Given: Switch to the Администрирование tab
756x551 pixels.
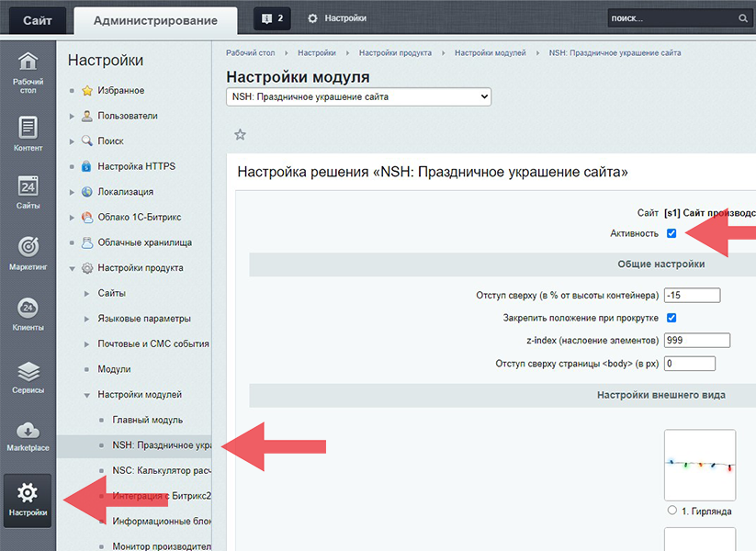Looking at the screenshot, I should click(x=155, y=19).
